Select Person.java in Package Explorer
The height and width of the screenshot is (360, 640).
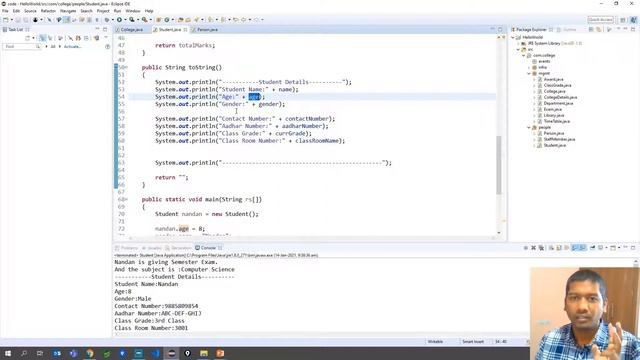tap(553, 133)
